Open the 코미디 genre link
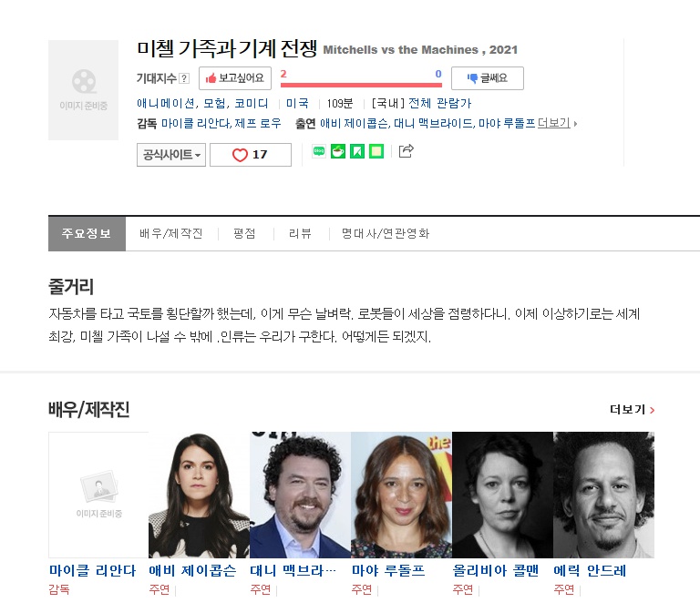Screen dimensions: 700x613 click(252, 104)
